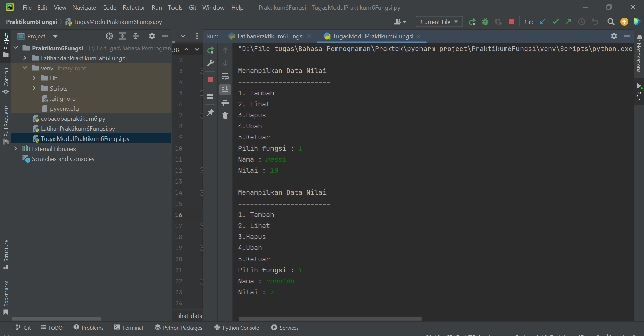Collapse the venv library root folder
This screenshot has width=644, height=336.
tap(24, 68)
